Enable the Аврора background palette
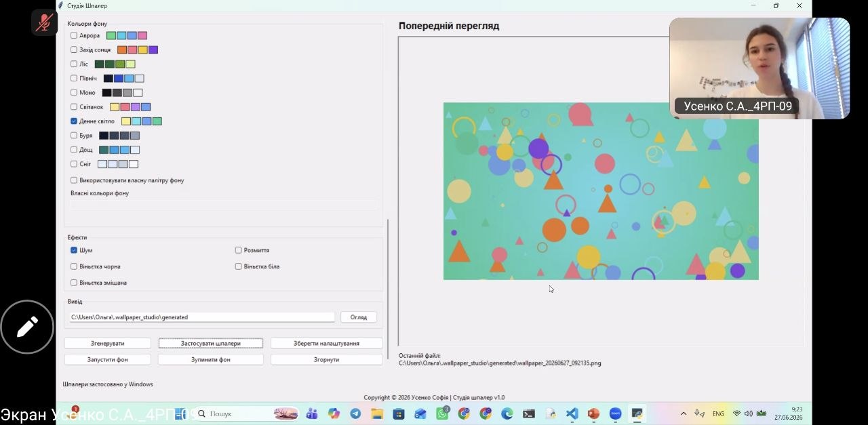The height and width of the screenshot is (425, 868). (74, 35)
